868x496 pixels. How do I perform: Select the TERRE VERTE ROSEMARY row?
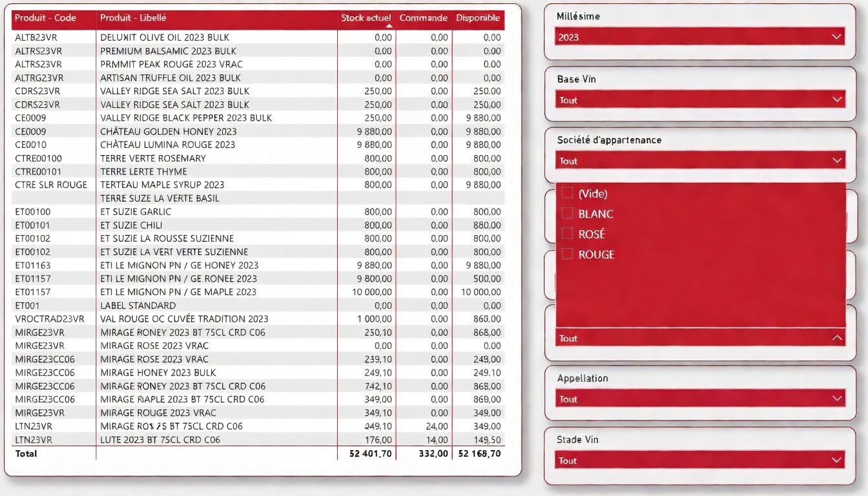(x=153, y=158)
